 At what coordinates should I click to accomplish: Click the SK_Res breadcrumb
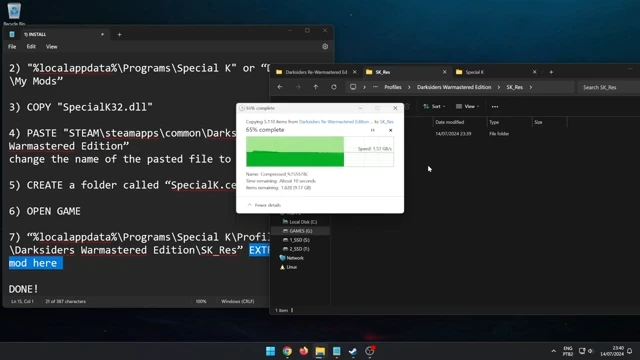coord(515,87)
